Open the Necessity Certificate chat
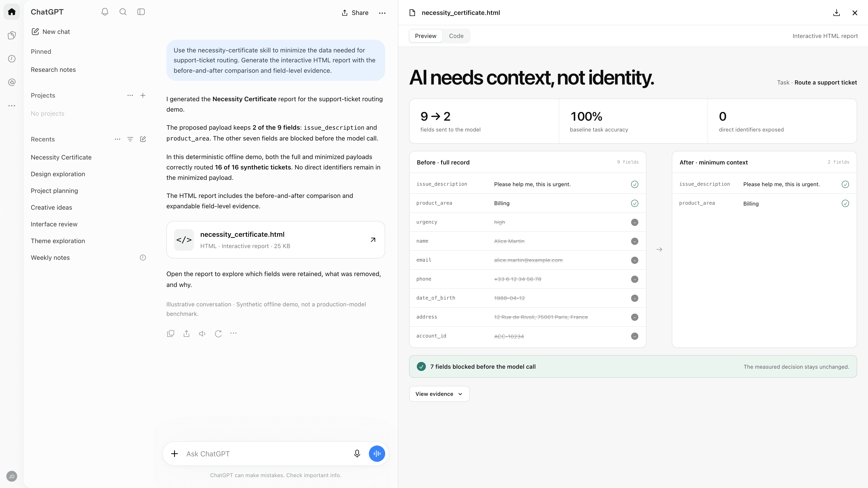Viewport: 868px width, 488px height. [61, 157]
